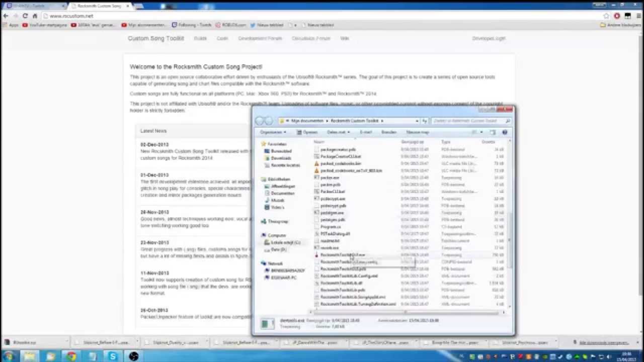This screenshot has height=362, width=644.
Task: Click the Openen toolbar button
Action: tap(307, 132)
